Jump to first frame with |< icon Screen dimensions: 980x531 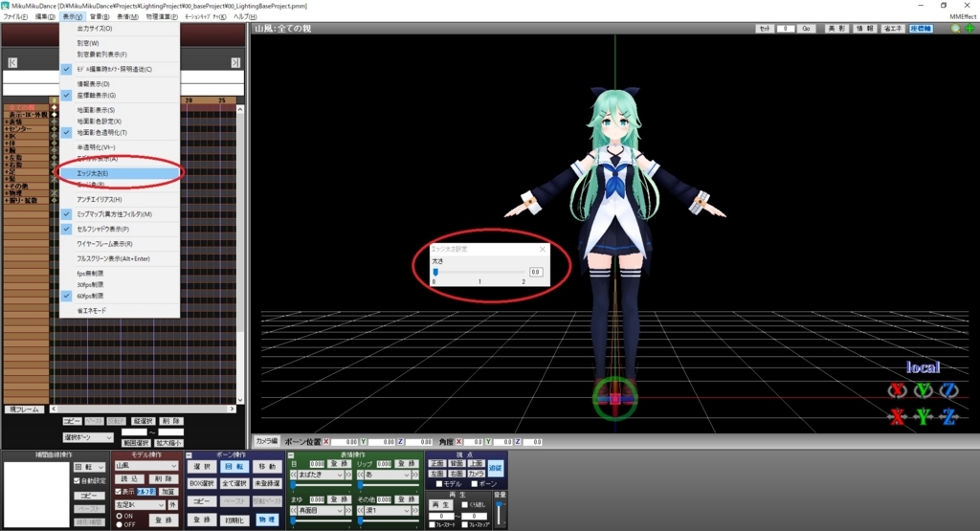tap(12, 62)
